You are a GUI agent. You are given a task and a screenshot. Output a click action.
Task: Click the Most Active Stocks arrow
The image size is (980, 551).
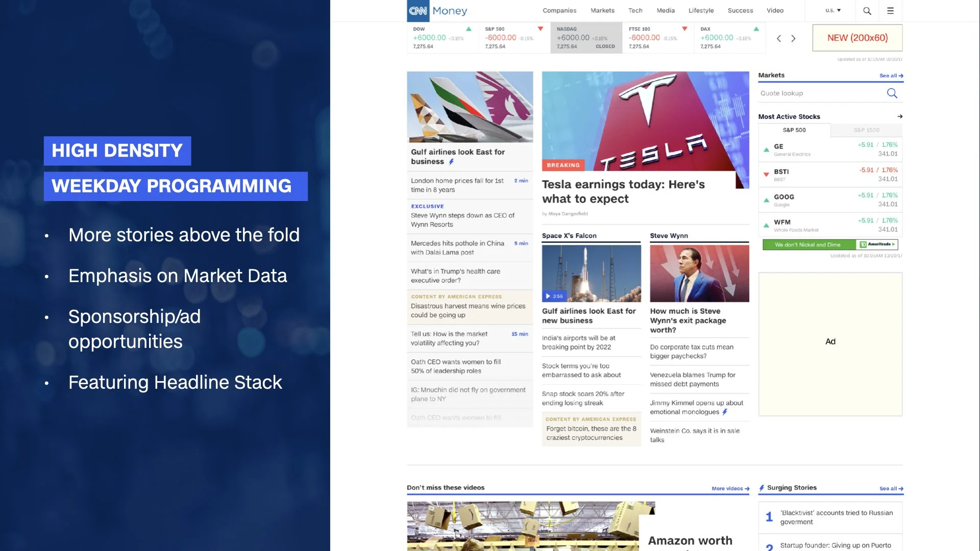(899, 116)
